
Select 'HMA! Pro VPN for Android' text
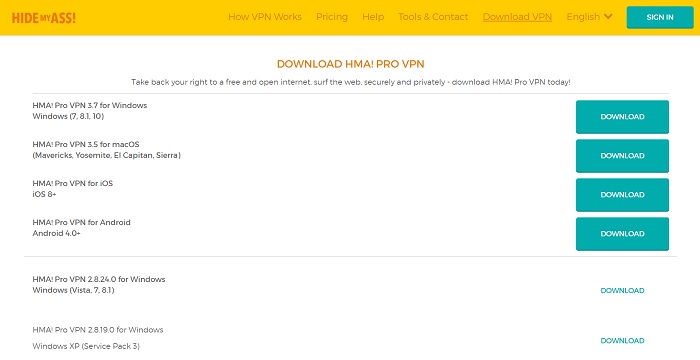point(81,222)
